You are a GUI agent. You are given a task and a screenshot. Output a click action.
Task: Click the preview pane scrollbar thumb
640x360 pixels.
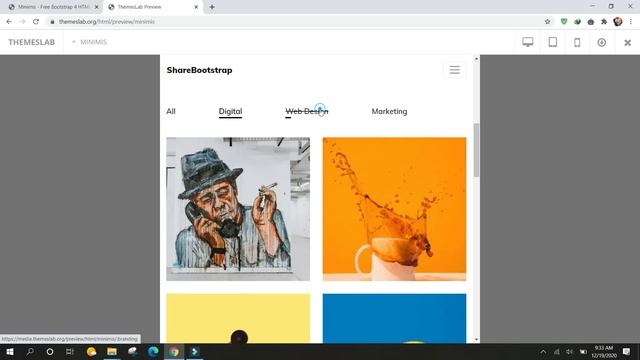pos(476,150)
